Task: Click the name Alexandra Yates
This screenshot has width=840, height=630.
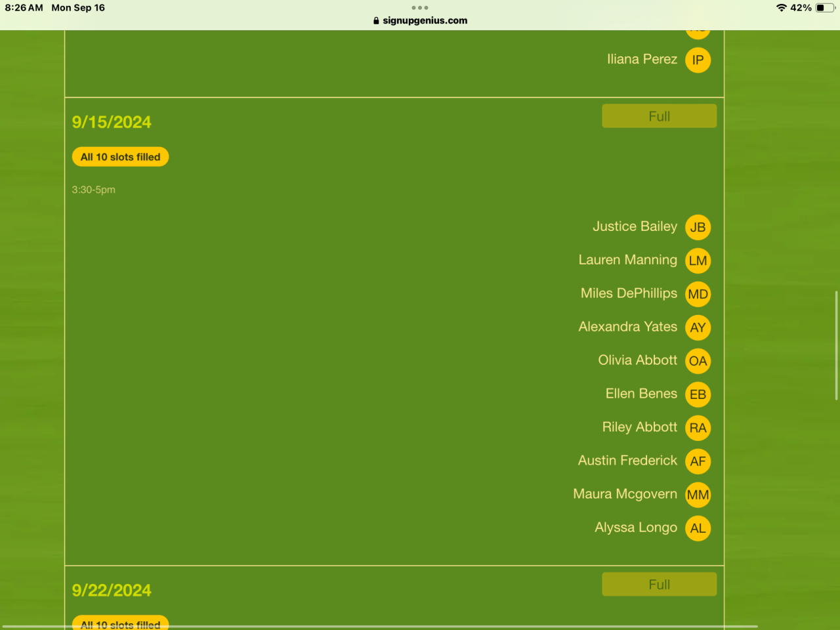Action: (x=627, y=327)
